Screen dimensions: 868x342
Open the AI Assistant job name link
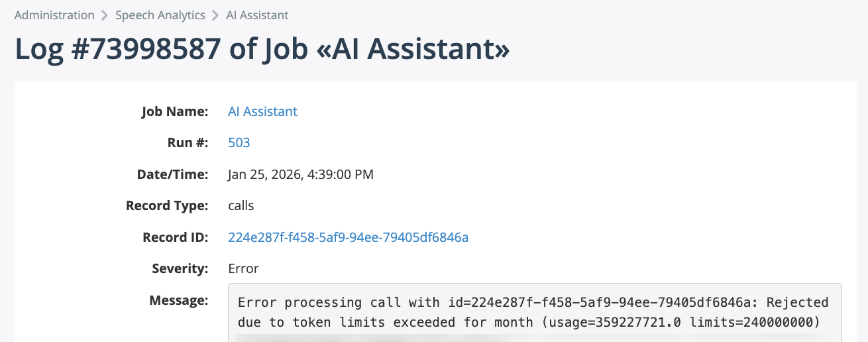[262, 111]
